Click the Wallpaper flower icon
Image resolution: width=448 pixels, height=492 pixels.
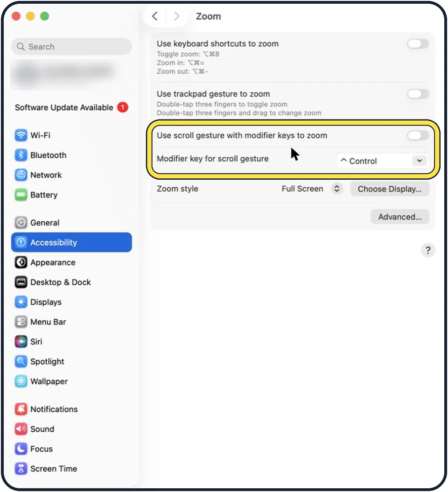click(21, 381)
